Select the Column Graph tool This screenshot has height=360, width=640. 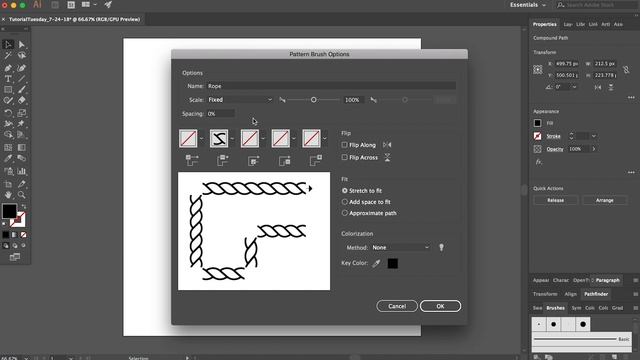point(22,171)
